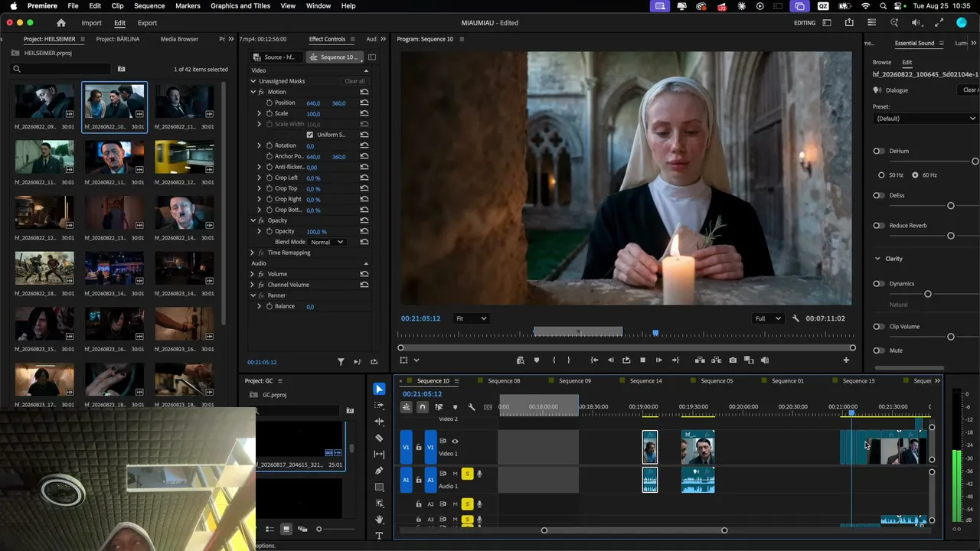980x551 pixels.
Task: Select the Track Select Forward tool
Action: click(379, 406)
